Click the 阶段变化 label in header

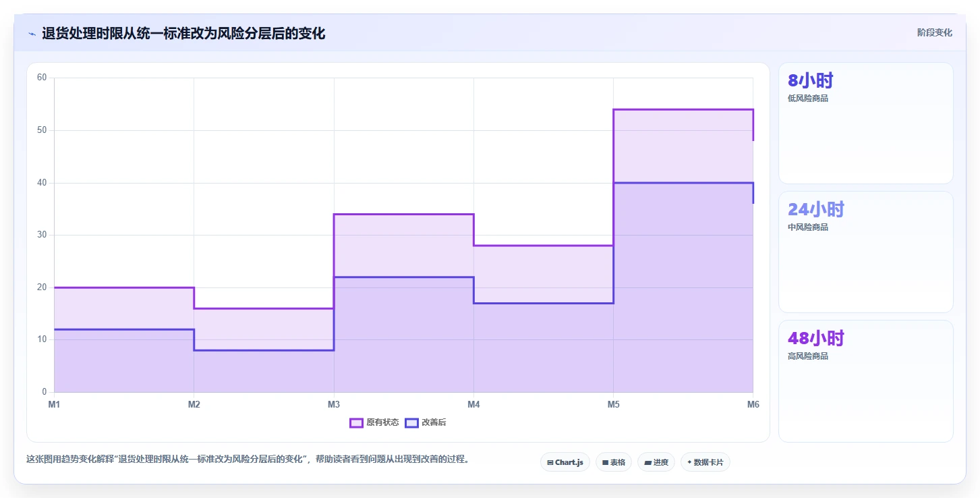pos(935,32)
